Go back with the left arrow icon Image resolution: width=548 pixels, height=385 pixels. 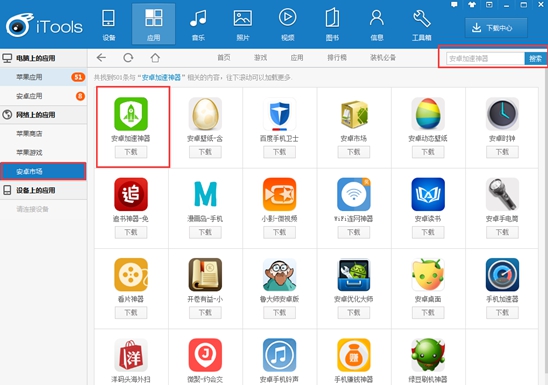[101, 58]
